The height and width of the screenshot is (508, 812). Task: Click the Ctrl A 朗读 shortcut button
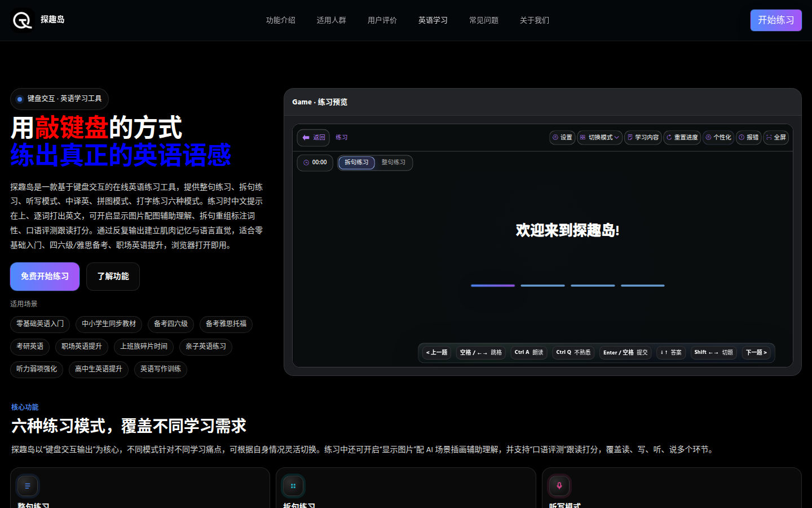coord(529,353)
